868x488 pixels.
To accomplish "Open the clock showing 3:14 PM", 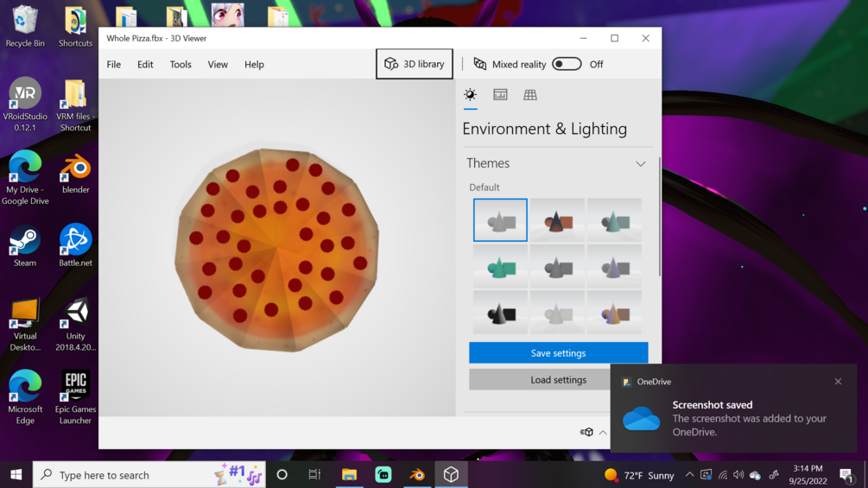I will [x=808, y=475].
